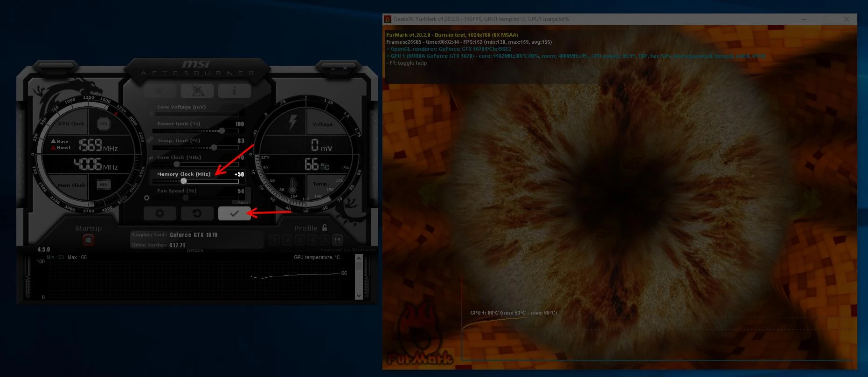Viewport: 868px width, 377px height.
Task: Click the 0 mV voltage readout
Action: [x=322, y=145]
